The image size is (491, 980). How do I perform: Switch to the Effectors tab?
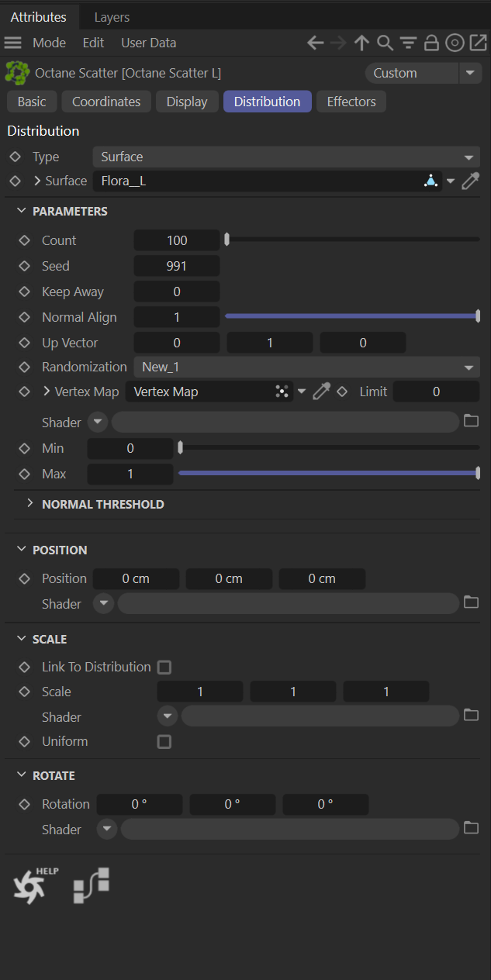351,102
